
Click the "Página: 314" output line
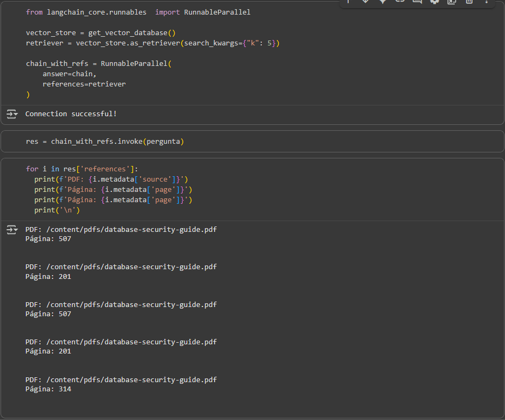click(48, 389)
